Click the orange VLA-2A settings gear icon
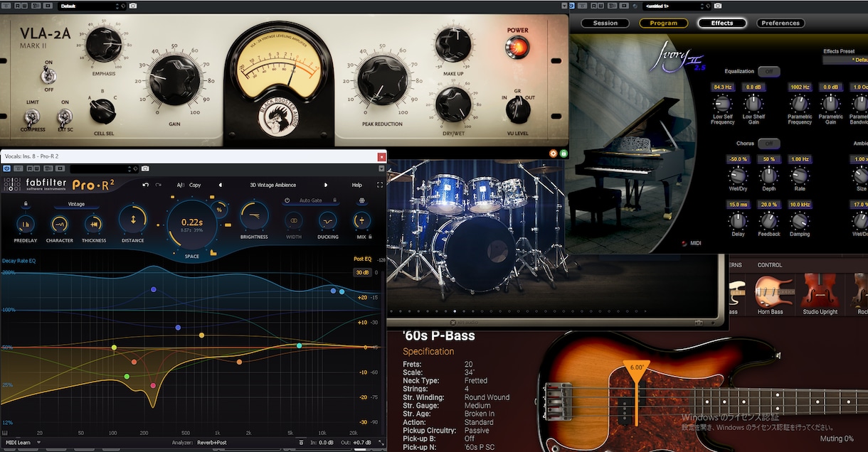This screenshot has height=452, width=868. 554,153
